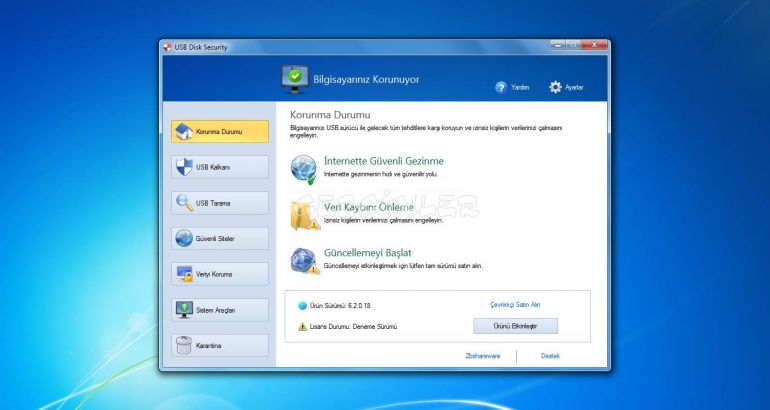The image size is (770, 410).
Task: Click the globe icon with green checkmark
Action: coord(303,169)
